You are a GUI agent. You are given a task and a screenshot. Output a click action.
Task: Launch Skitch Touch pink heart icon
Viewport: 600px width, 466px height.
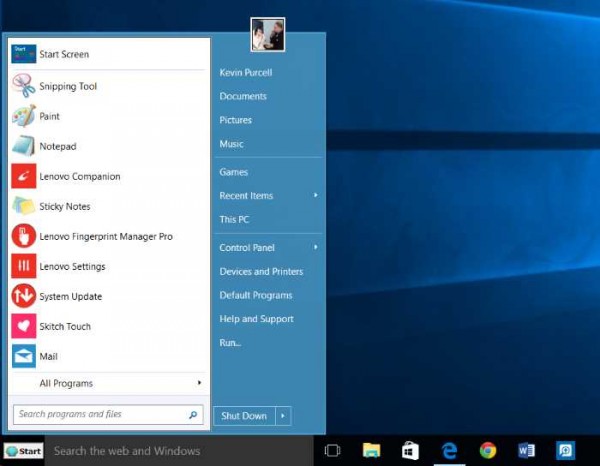(x=24, y=326)
